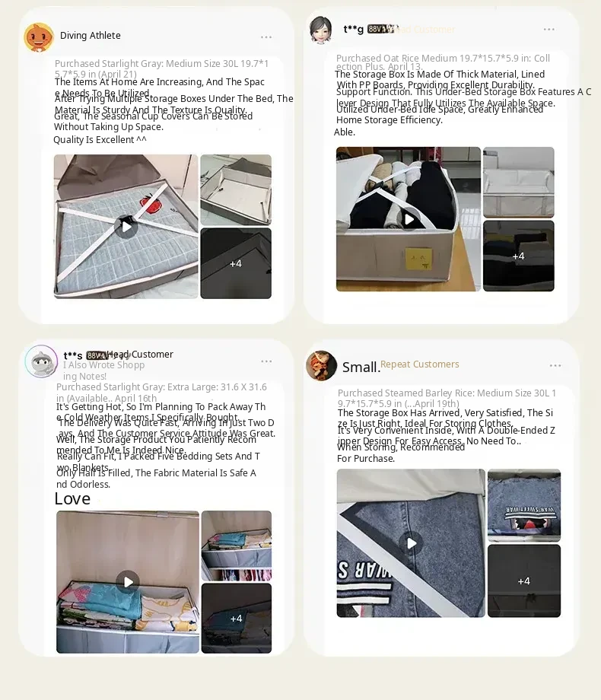View empty gray storage box thumbnail

(236, 189)
